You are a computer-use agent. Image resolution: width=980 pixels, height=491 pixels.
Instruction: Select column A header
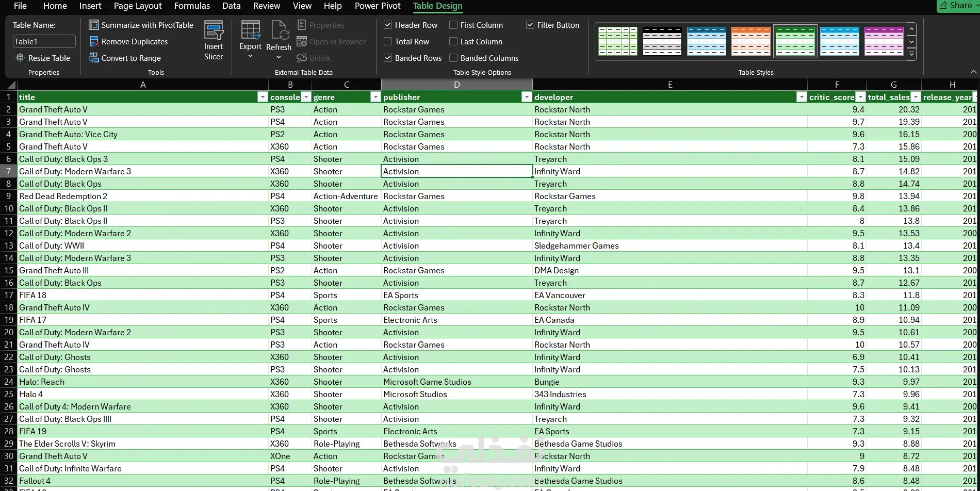coord(143,85)
